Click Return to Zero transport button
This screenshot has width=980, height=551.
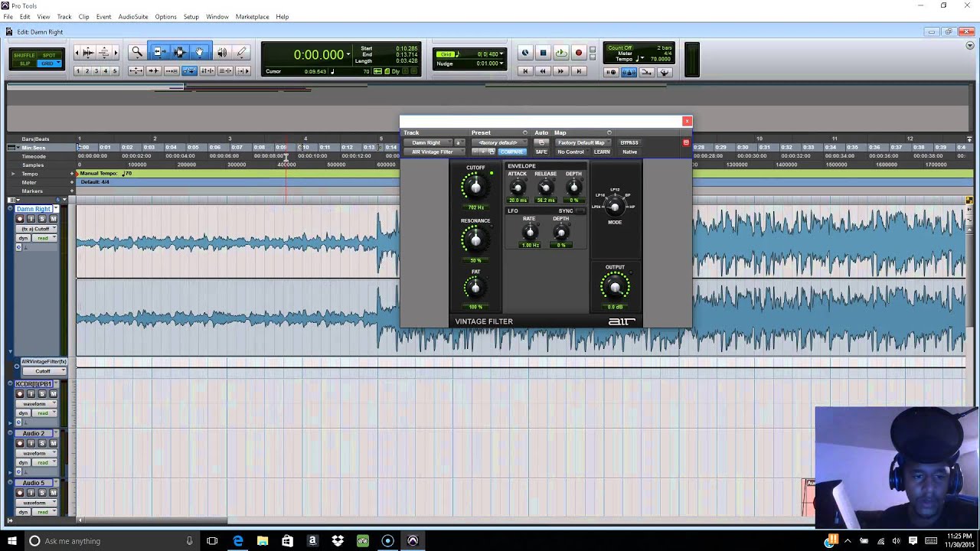pos(525,71)
